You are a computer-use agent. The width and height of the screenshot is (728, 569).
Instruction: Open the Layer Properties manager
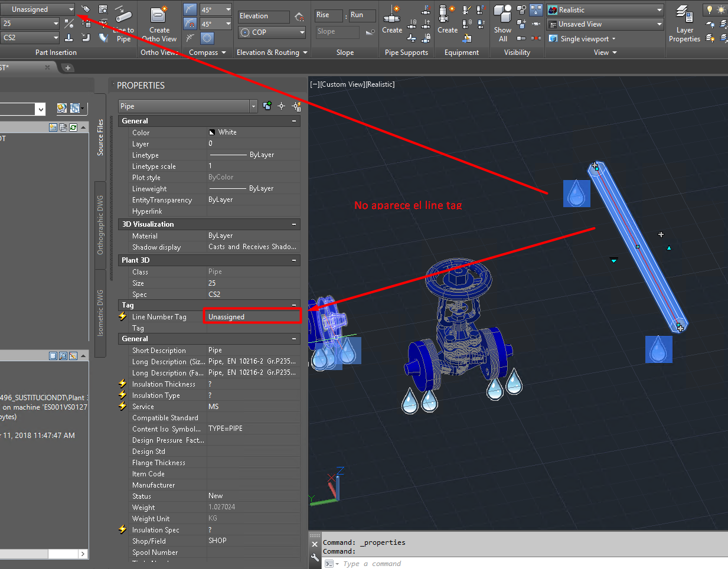(x=684, y=24)
